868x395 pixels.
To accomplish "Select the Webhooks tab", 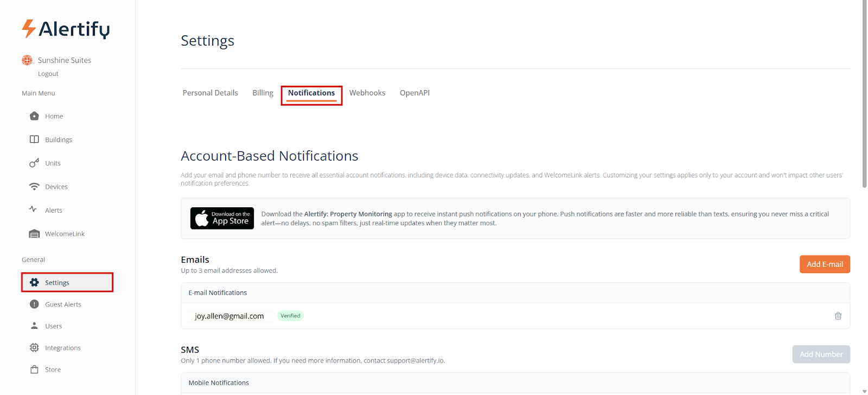I will (x=367, y=93).
